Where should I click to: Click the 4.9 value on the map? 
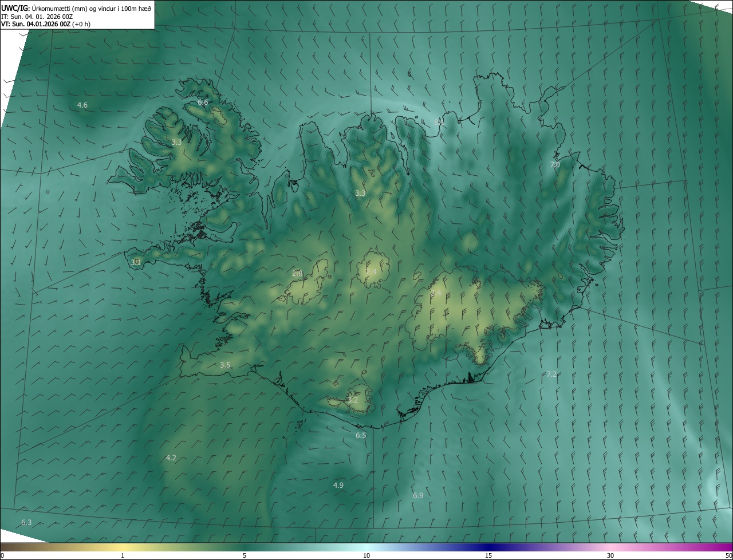click(338, 485)
